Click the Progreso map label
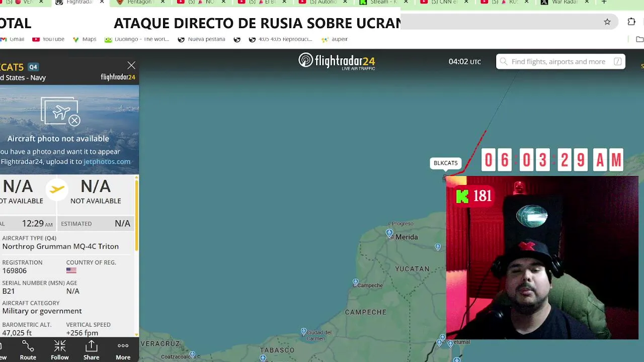Screen dimensions: 644x362 (x=403, y=224)
